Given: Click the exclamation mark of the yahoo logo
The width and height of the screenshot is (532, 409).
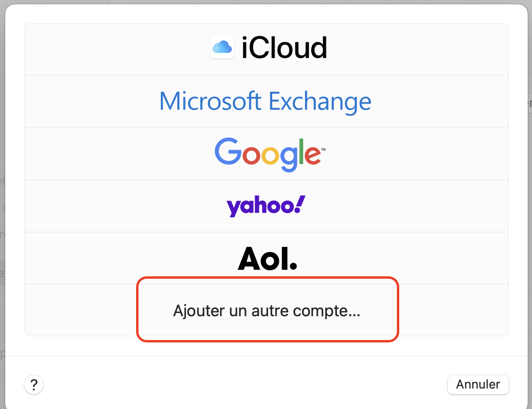Looking at the screenshot, I should tap(300, 204).
